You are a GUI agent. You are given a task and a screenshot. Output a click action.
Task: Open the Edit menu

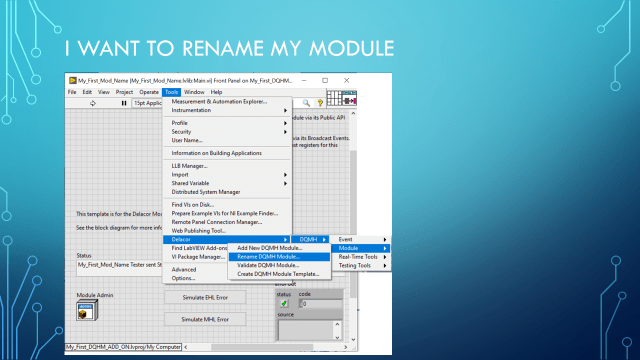[87, 92]
